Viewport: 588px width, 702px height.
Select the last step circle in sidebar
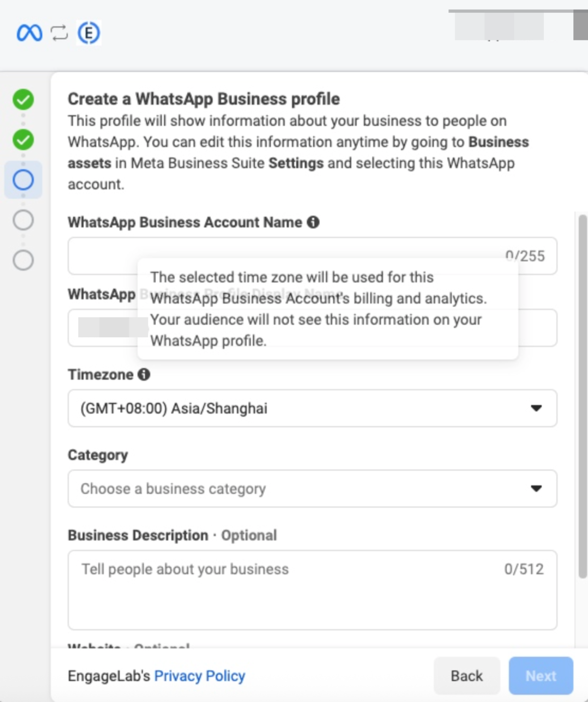(x=23, y=260)
